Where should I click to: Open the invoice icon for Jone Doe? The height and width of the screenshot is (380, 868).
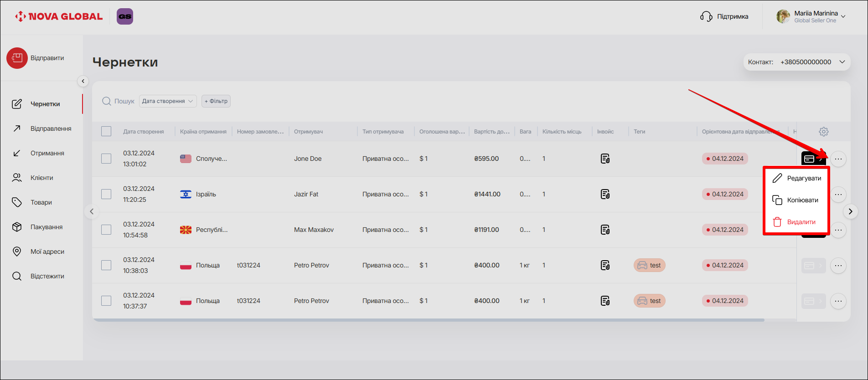[605, 159]
